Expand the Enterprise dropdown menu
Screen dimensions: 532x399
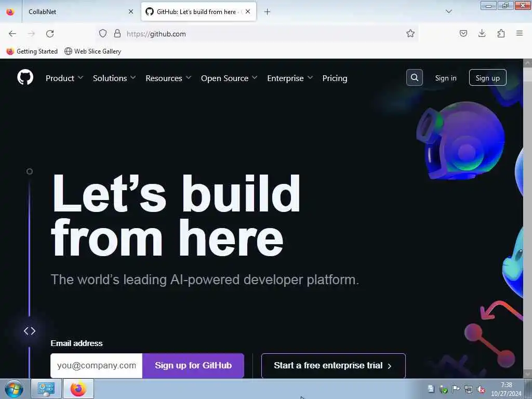click(x=290, y=78)
